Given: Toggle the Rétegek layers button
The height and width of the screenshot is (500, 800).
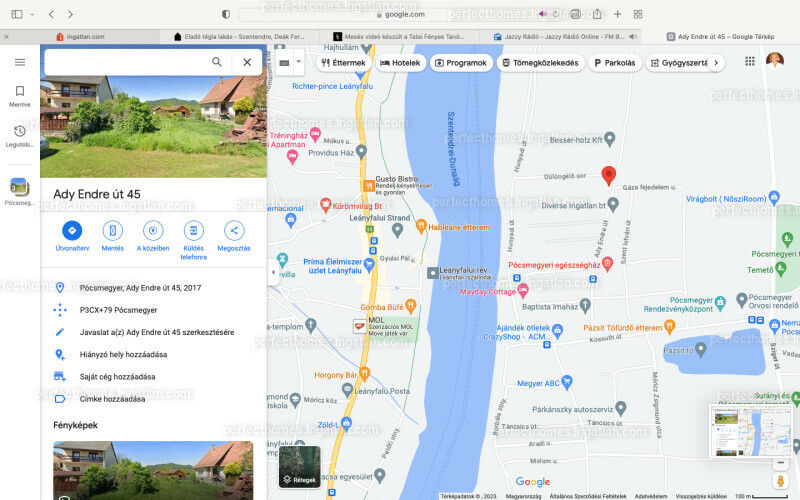Looking at the screenshot, I should pos(300,467).
